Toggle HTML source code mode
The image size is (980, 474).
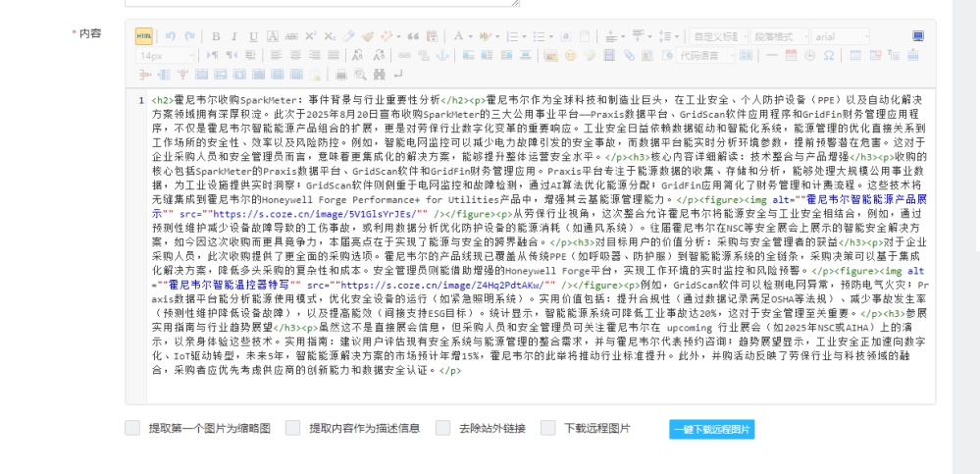pos(144,36)
